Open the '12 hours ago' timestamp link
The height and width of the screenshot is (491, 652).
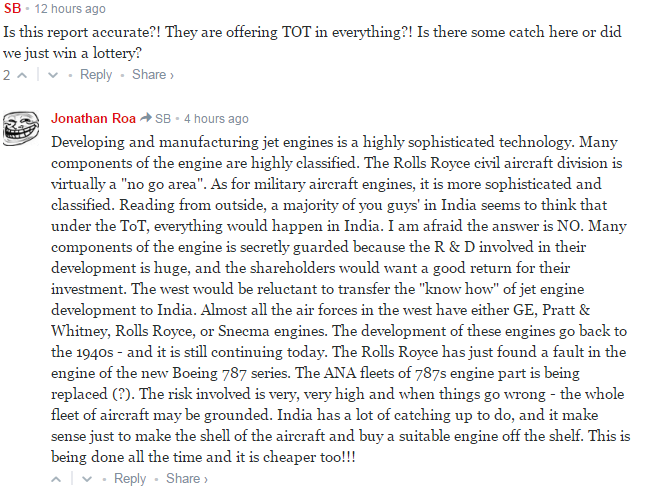tap(70, 9)
